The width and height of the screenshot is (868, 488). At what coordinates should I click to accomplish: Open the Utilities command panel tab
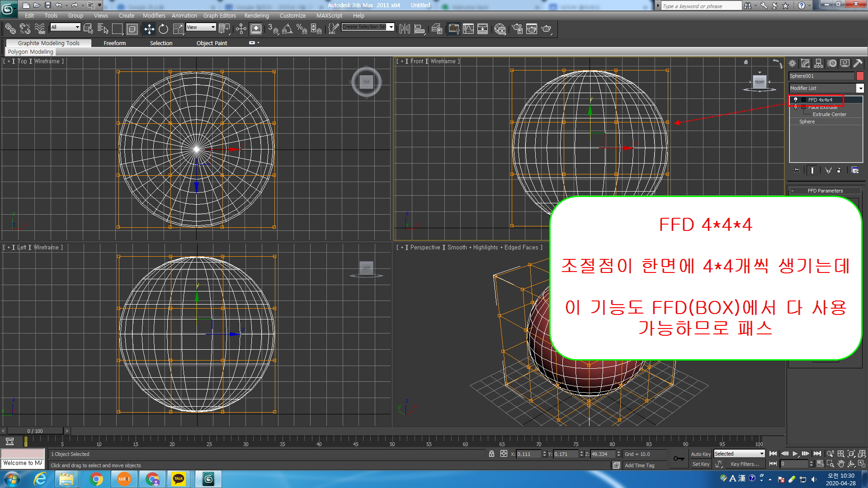(x=858, y=63)
